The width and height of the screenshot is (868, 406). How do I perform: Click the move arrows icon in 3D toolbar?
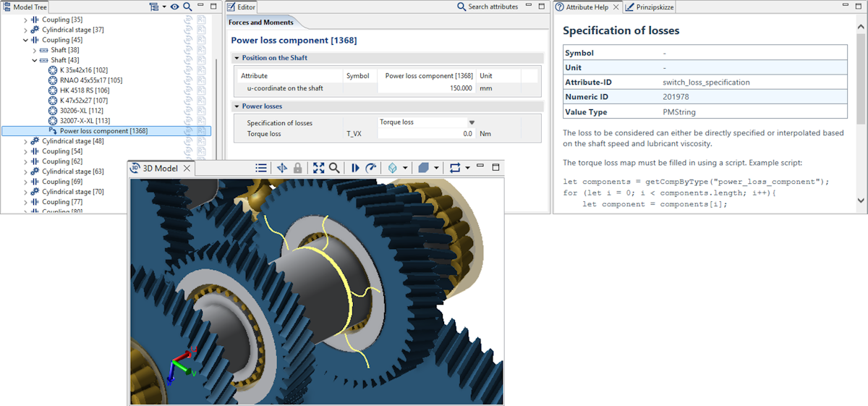[x=282, y=168]
